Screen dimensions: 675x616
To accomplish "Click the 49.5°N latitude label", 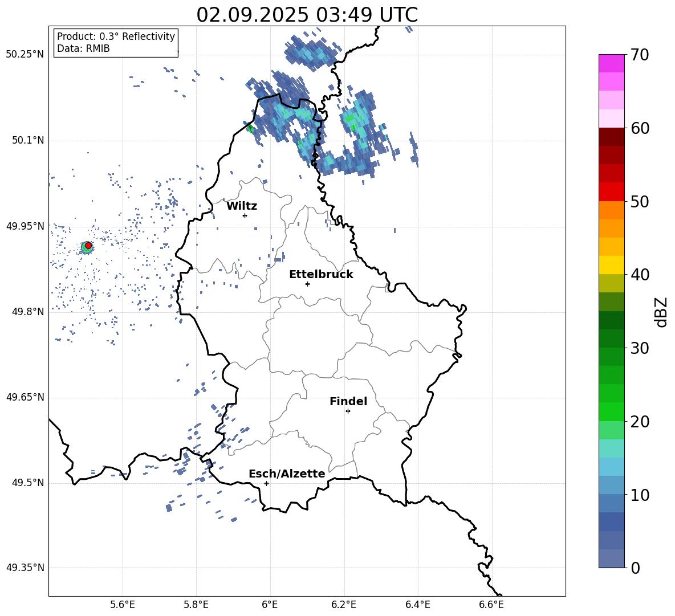I will 27,483.
